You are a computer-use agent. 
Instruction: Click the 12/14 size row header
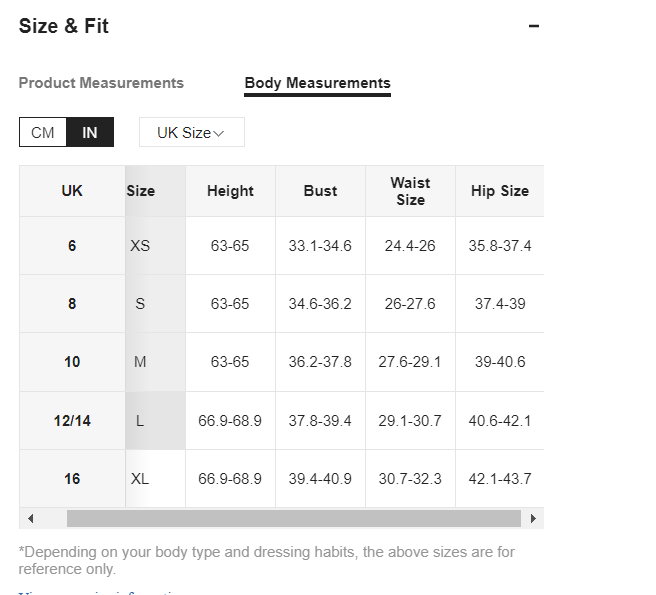pyautogui.click(x=72, y=421)
